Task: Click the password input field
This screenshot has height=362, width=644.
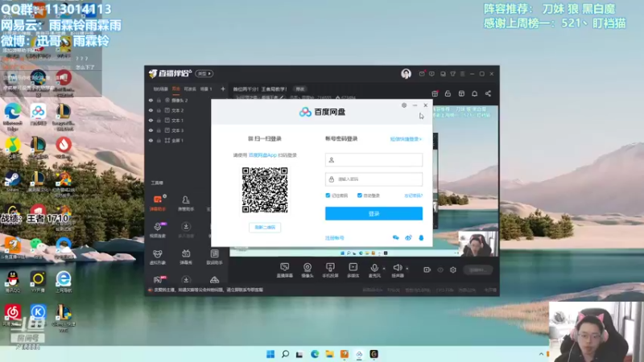Action: [374, 179]
